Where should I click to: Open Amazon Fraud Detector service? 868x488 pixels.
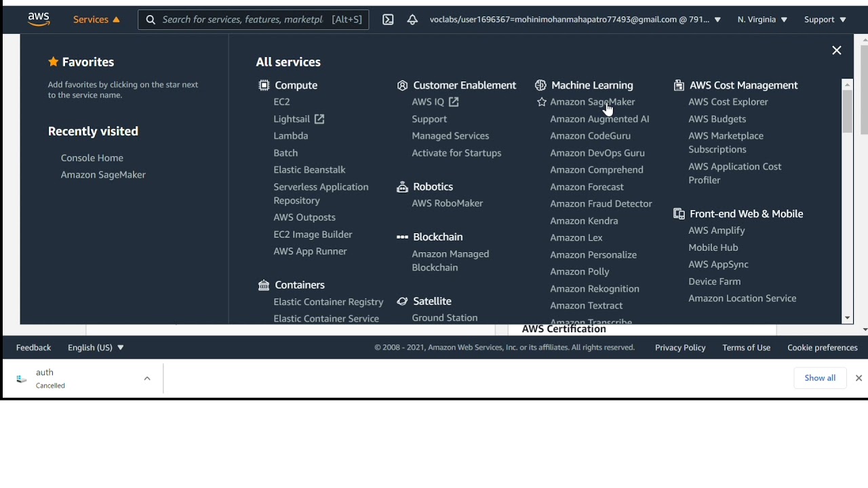click(x=601, y=204)
